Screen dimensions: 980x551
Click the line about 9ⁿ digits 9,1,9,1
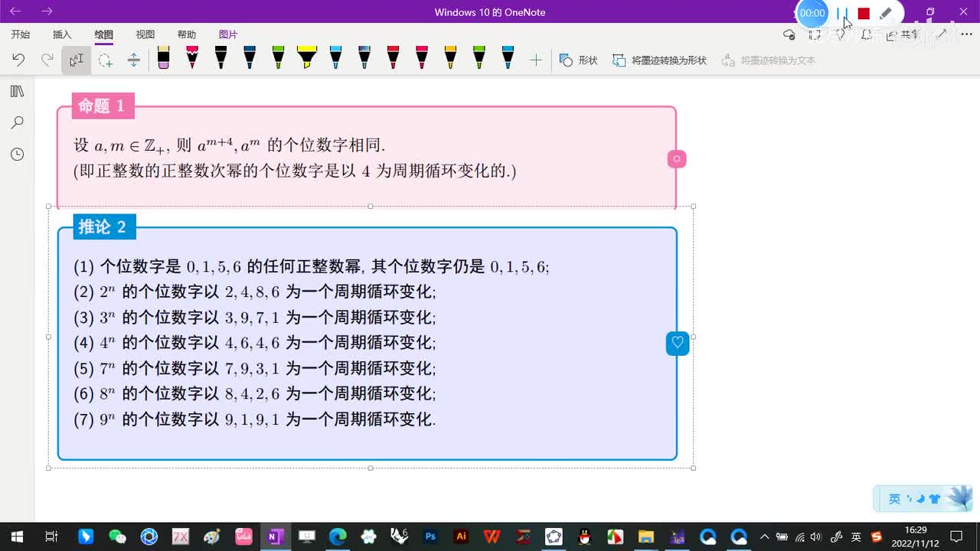click(255, 419)
